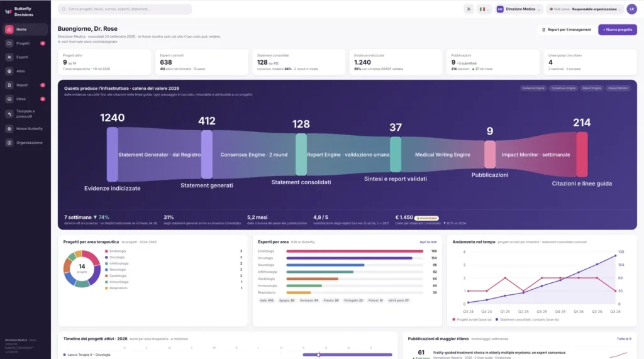The width and height of the screenshot is (644, 359).
Task: Click the 412 Statement generati funnel bar
Action: click(x=206, y=155)
